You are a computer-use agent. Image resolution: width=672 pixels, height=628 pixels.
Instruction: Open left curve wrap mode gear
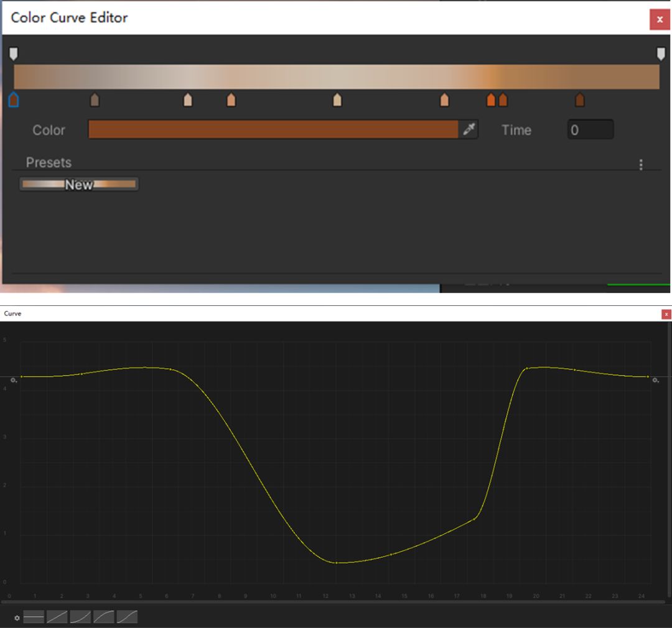click(13, 380)
